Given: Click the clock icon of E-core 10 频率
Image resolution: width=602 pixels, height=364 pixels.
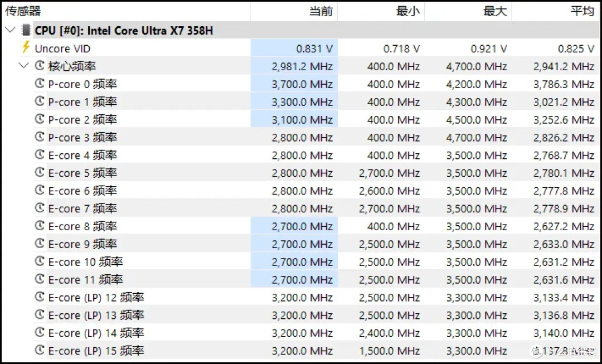Looking at the screenshot, I should pos(40,261).
